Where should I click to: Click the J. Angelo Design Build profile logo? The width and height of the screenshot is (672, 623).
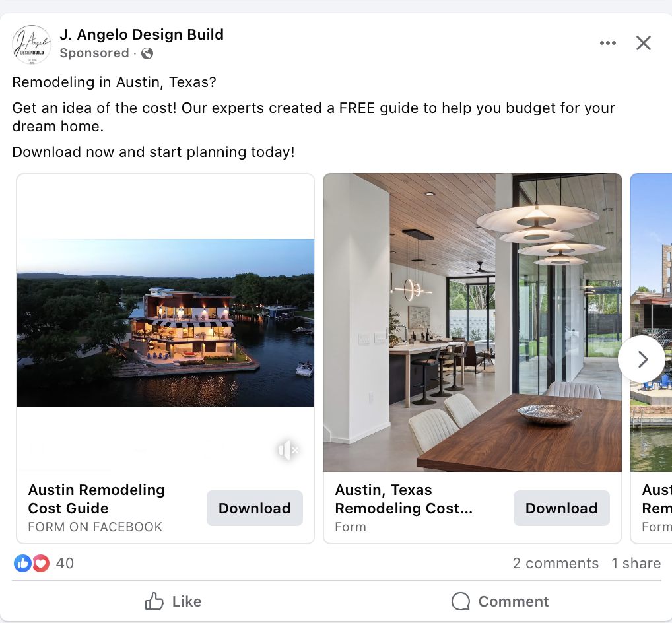point(31,44)
